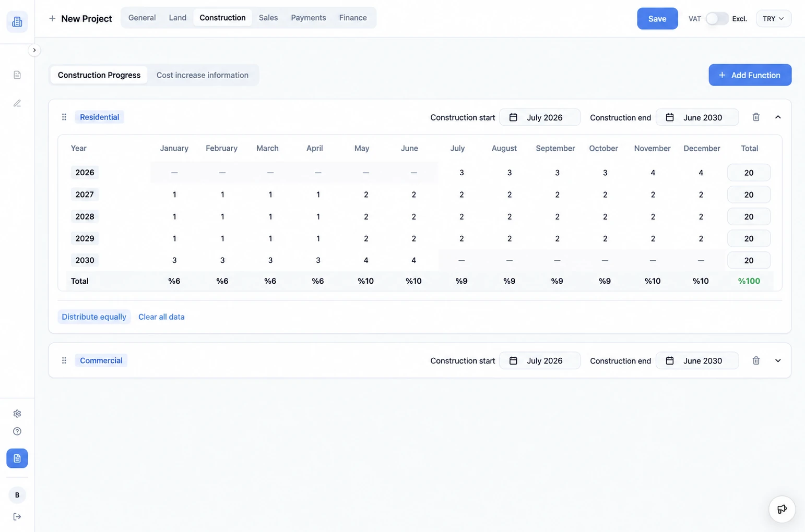Click the plus icon beside New Project
This screenshot has width=805, height=532.
point(52,18)
